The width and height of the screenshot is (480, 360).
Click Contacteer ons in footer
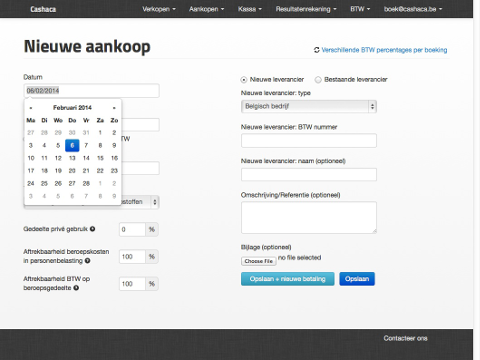pyautogui.click(x=405, y=338)
